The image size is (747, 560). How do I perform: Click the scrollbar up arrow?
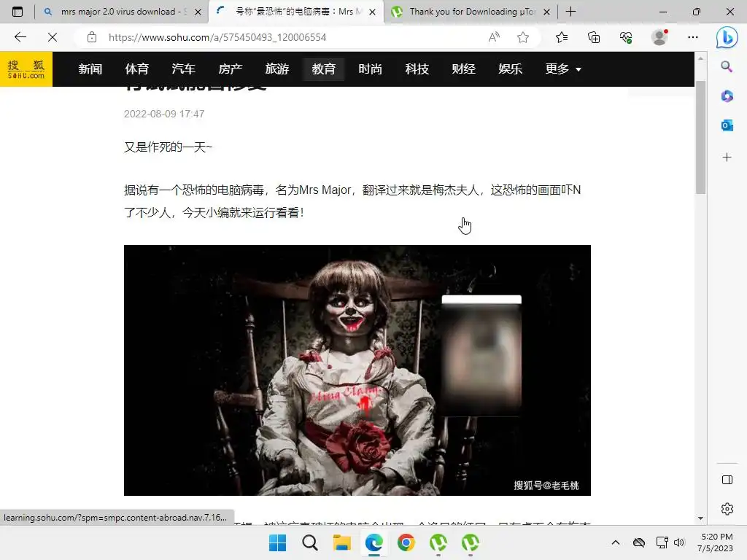click(x=700, y=58)
